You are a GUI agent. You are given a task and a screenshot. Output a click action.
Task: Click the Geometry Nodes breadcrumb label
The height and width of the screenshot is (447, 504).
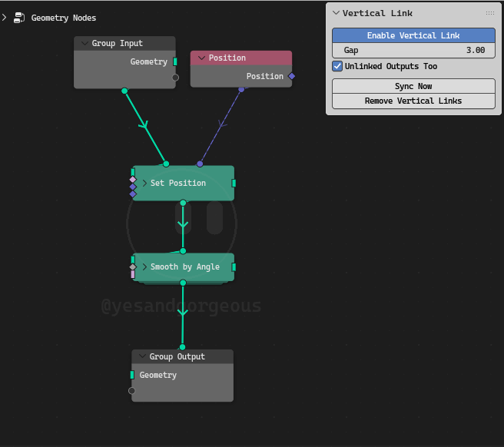pyautogui.click(x=64, y=18)
